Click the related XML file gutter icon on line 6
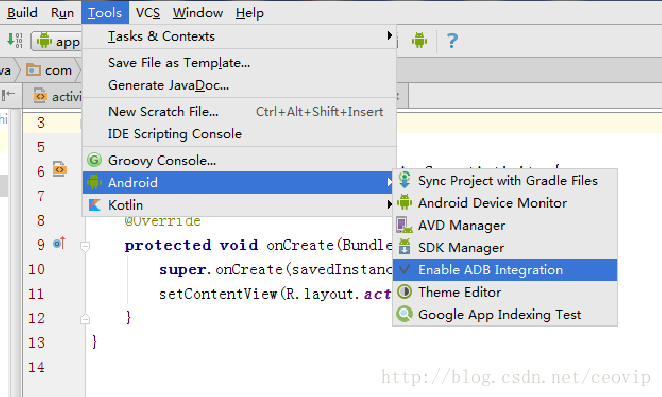 click(60, 170)
